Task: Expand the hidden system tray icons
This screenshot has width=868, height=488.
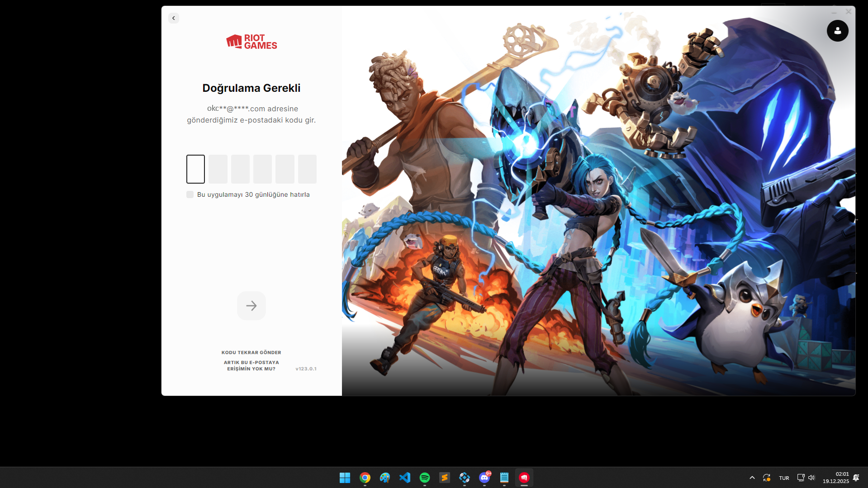Action: tap(752, 478)
